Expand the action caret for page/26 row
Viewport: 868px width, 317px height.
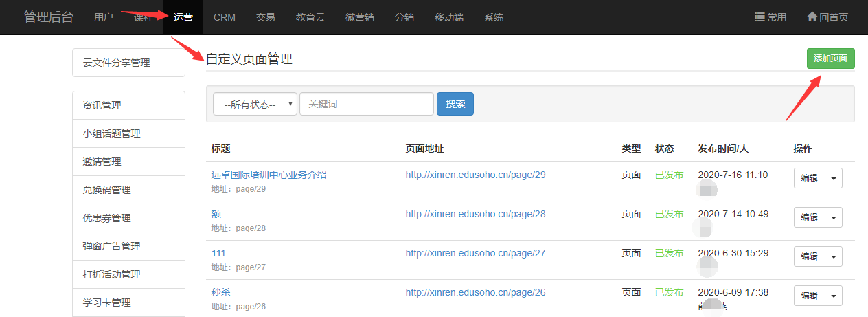[x=834, y=296]
